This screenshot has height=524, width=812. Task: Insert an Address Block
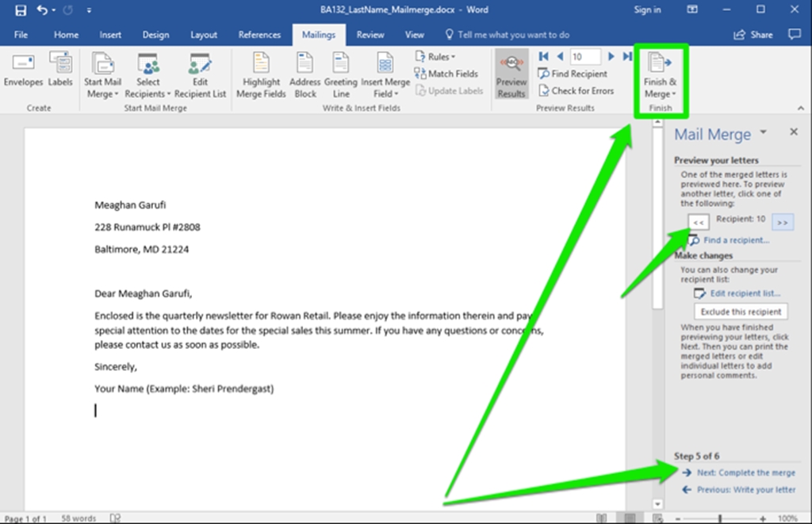(304, 75)
